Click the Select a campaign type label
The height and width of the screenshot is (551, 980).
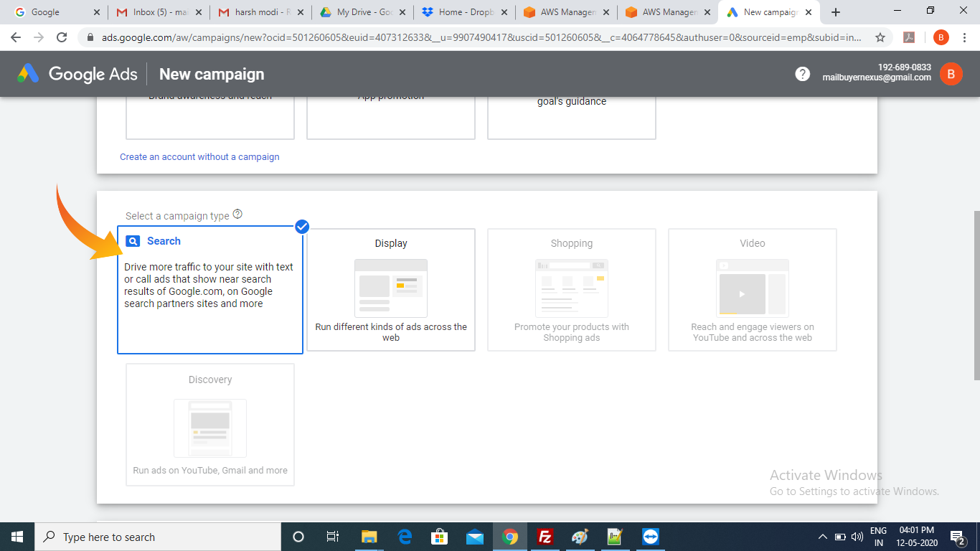click(x=177, y=215)
